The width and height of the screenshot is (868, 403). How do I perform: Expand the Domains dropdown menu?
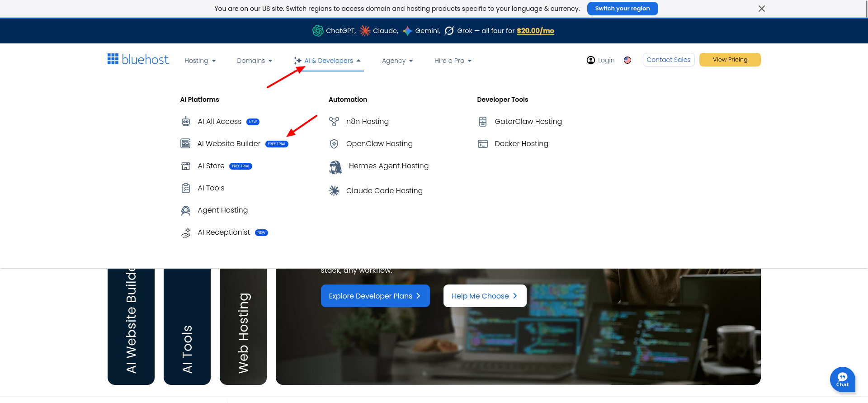(255, 61)
